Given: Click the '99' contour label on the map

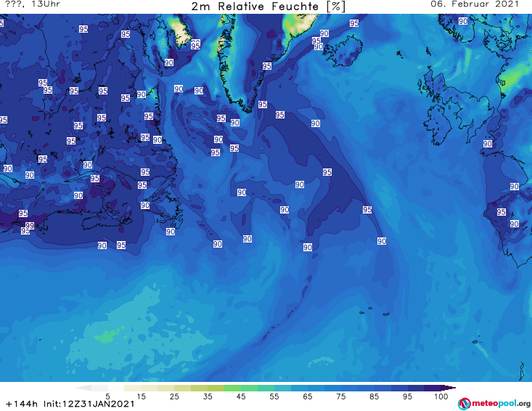Looking at the screenshot, I should click(x=30, y=226).
